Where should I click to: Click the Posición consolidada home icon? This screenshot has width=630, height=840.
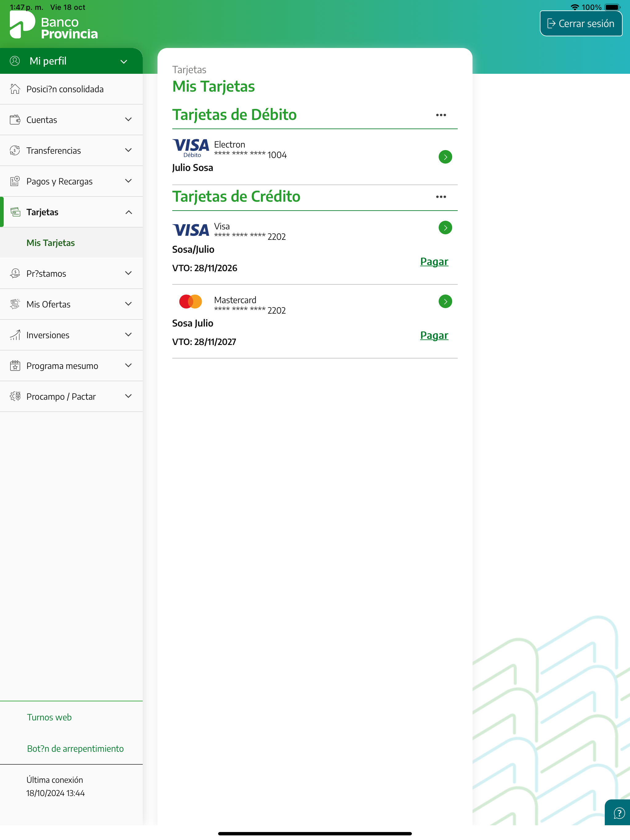[15, 89]
